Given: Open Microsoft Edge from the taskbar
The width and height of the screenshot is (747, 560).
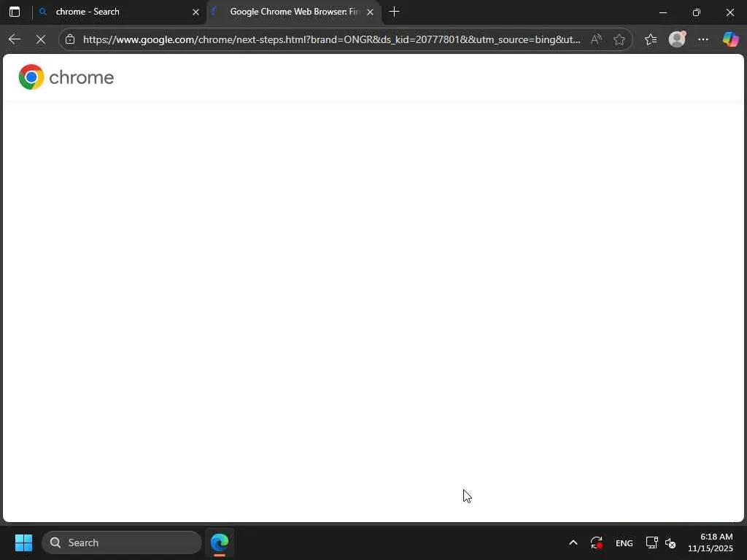Looking at the screenshot, I should (220, 542).
